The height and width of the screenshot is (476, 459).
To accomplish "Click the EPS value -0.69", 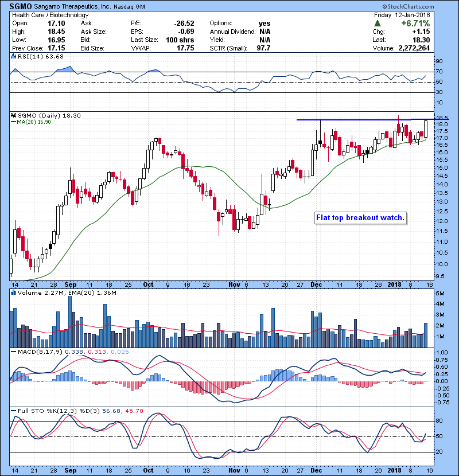I will click(186, 32).
